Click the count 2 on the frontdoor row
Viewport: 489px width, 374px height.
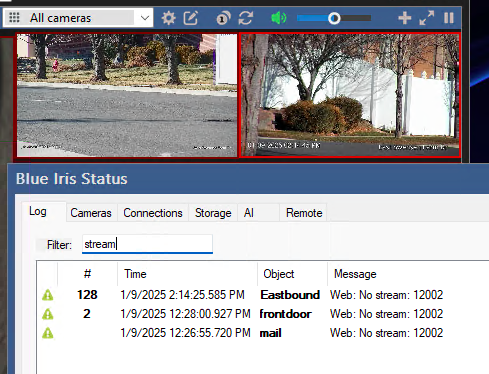coord(87,314)
